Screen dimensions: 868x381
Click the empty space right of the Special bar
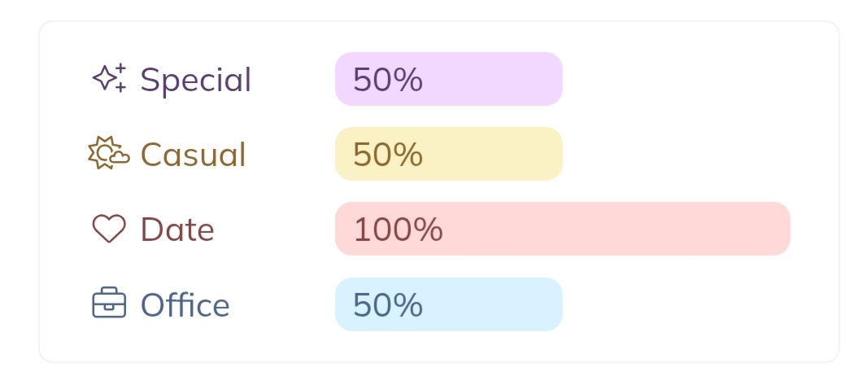(683, 79)
